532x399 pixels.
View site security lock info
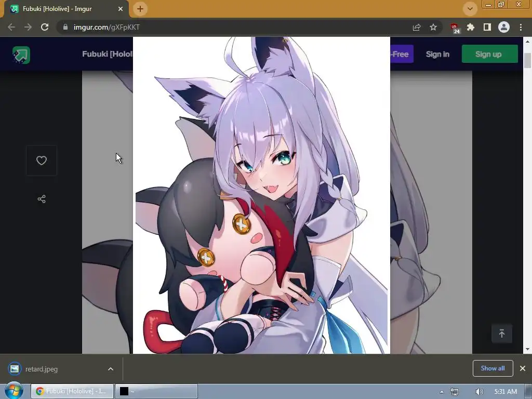pos(65,27)
